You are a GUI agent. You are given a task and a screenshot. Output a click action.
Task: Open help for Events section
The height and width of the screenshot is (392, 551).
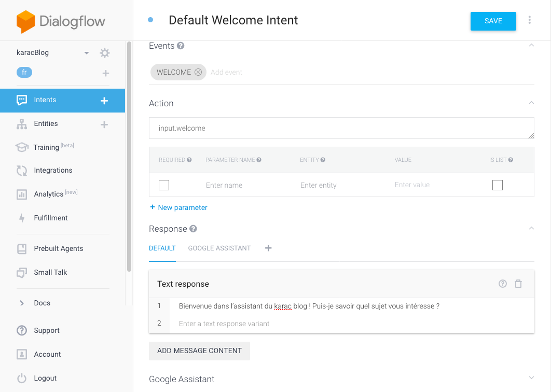pos(181,46)
